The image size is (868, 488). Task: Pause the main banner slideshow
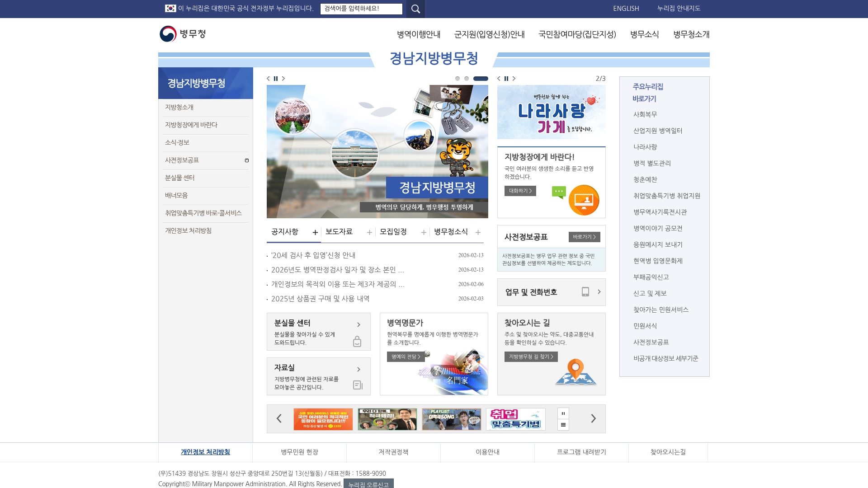[x=276, y=78]
